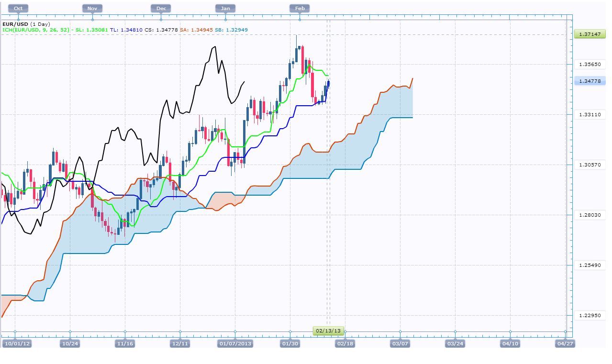Click the (1 Day) timeframe label
Viewport: 612px width, 364px height.
[39, 24]
